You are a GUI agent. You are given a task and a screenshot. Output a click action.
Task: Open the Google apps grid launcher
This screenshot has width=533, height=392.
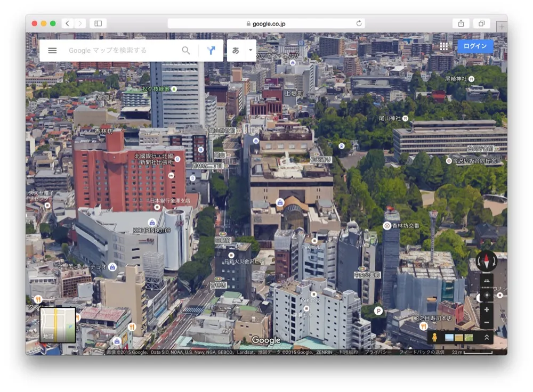pyautogui.click(x=444, y=46)
